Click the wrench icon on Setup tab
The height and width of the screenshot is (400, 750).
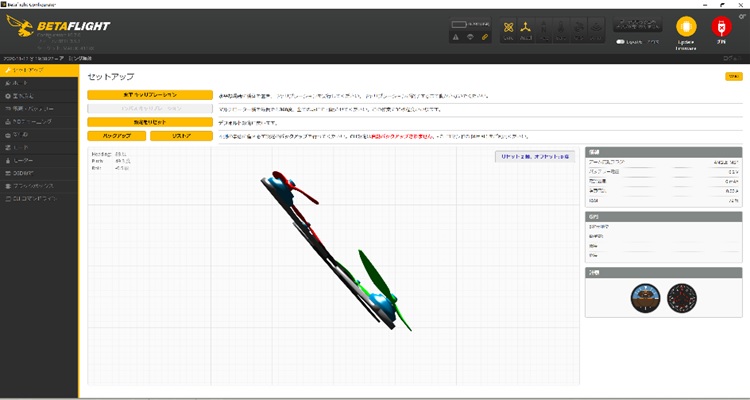click(x=7, y=70)
